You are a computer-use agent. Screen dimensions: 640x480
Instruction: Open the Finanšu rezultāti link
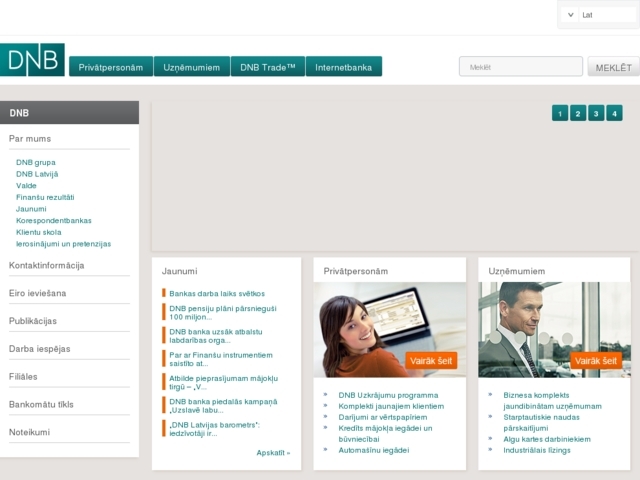coord(45,198)
